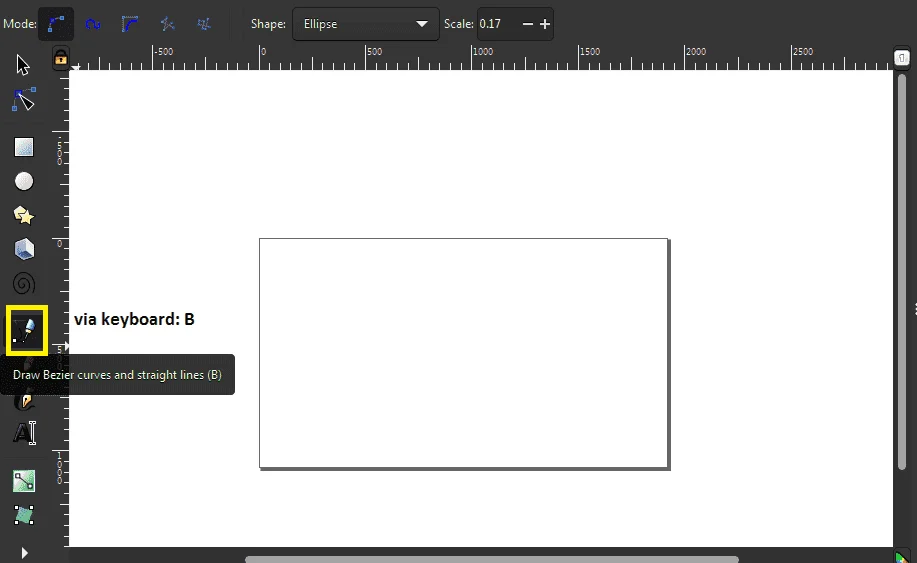
Task: Click the vertical scrollbar
Action: coord(902,272)
